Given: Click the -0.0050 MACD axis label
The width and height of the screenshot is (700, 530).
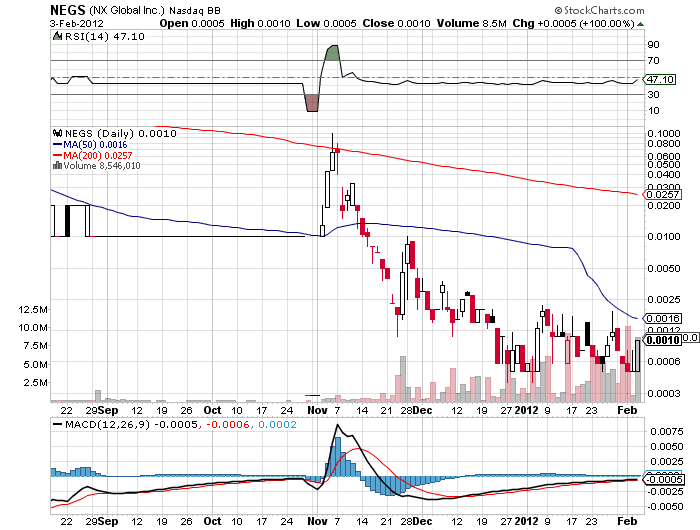Looking at the screenshot, I should (x=665, y=506).
